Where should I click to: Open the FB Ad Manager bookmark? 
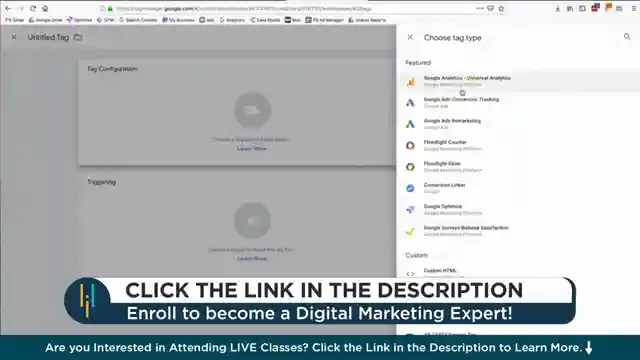click(324, 20)
